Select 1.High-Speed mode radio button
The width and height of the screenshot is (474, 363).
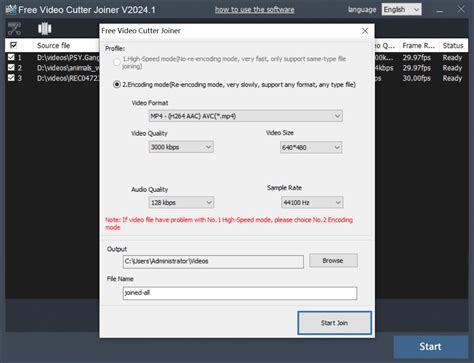(x=117, y=62)
